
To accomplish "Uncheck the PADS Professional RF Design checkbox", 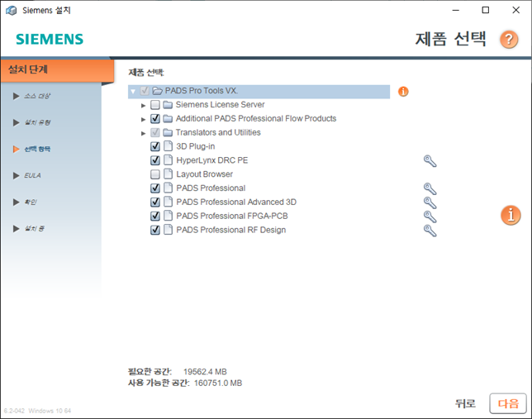I will (155, 230).
